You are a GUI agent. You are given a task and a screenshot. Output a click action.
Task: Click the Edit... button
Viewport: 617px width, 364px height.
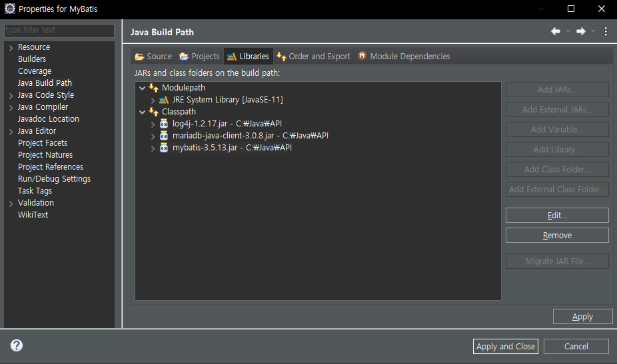pyautogui.click(x=557, y=216)
